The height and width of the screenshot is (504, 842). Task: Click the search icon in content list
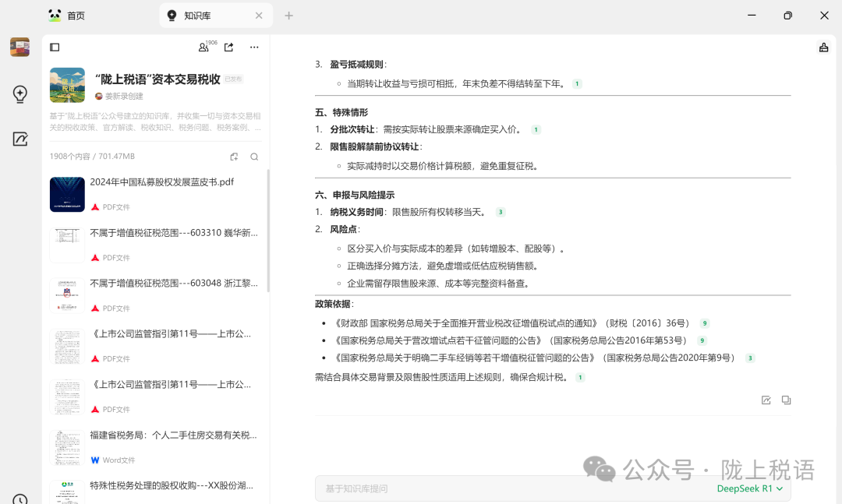coord(254,157)
